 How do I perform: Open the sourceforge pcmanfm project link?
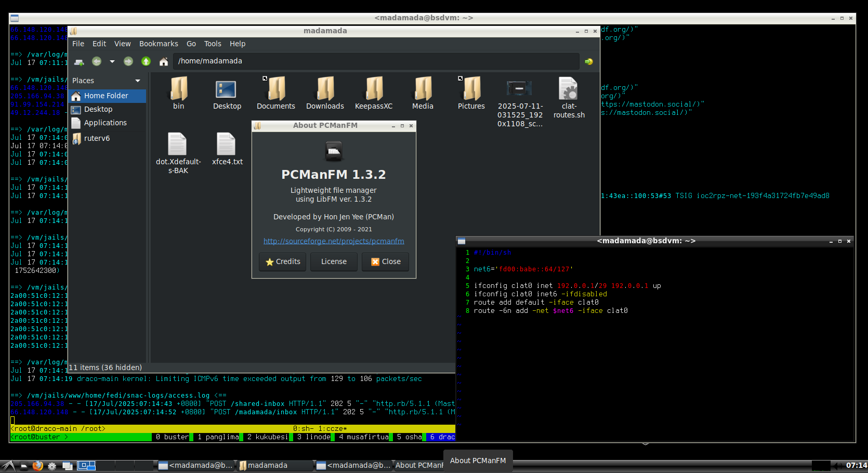(334, 241)
